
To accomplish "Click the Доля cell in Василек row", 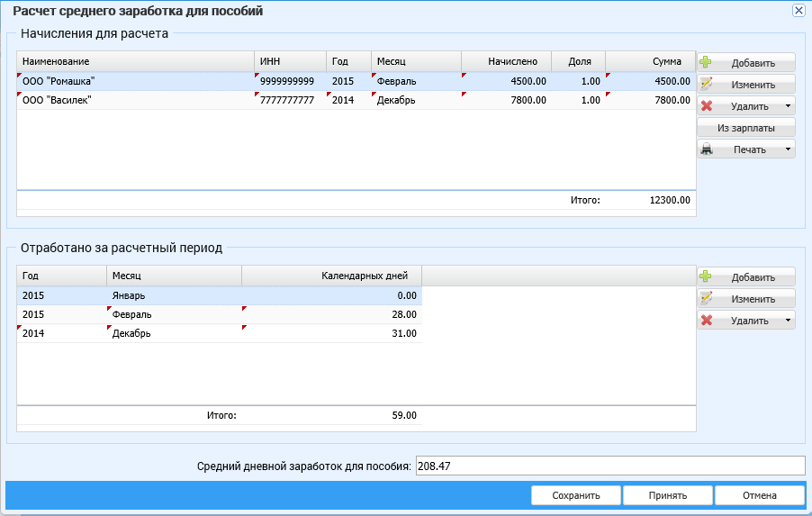I will [579, 100].
